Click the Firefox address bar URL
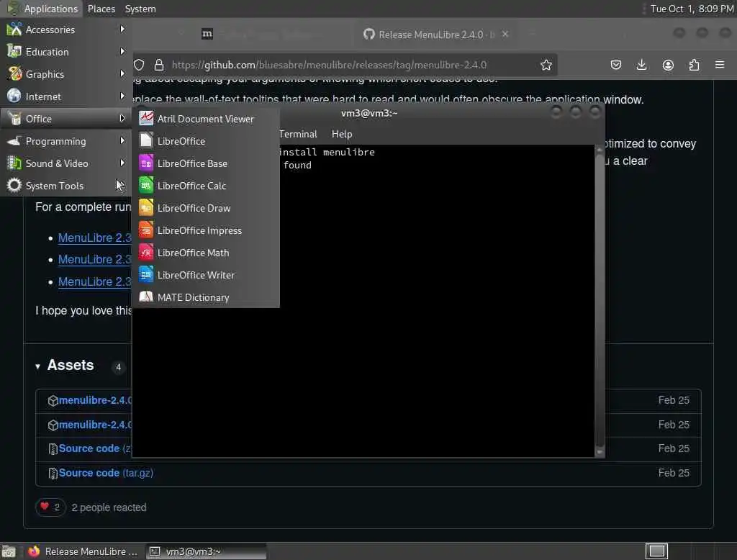Screen dimensions: 737x560 329,65
